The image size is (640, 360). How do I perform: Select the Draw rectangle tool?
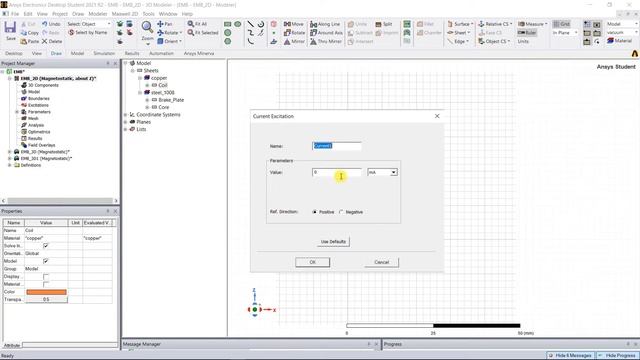[x=228, y=24]
